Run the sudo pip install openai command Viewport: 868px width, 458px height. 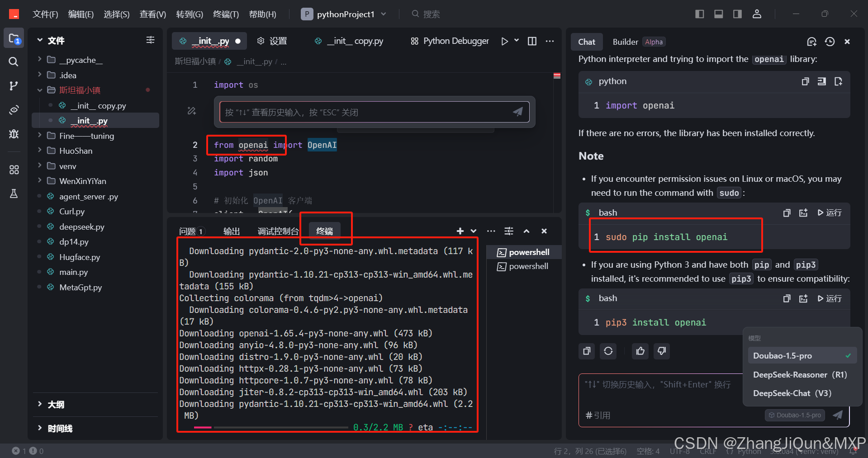(x=830, y=212)
